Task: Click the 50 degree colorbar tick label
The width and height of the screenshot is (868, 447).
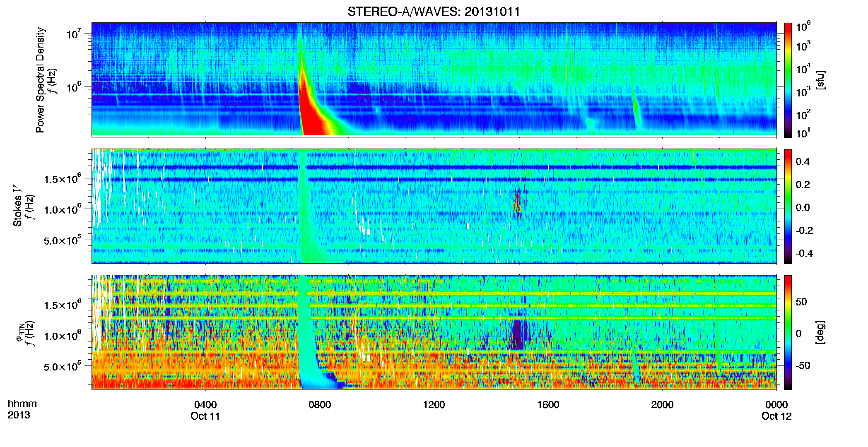Action: (x=801, y=302)
